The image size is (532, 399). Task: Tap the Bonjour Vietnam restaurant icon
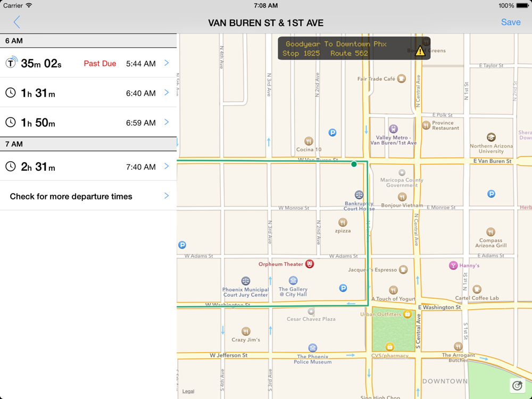pos(402,197)
